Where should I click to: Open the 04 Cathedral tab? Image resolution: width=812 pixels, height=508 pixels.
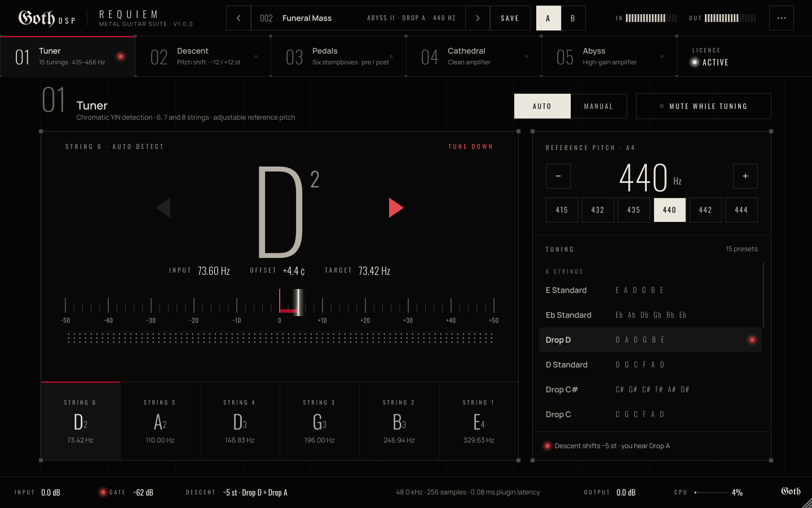pyautogui.click(x=474, y=56)
